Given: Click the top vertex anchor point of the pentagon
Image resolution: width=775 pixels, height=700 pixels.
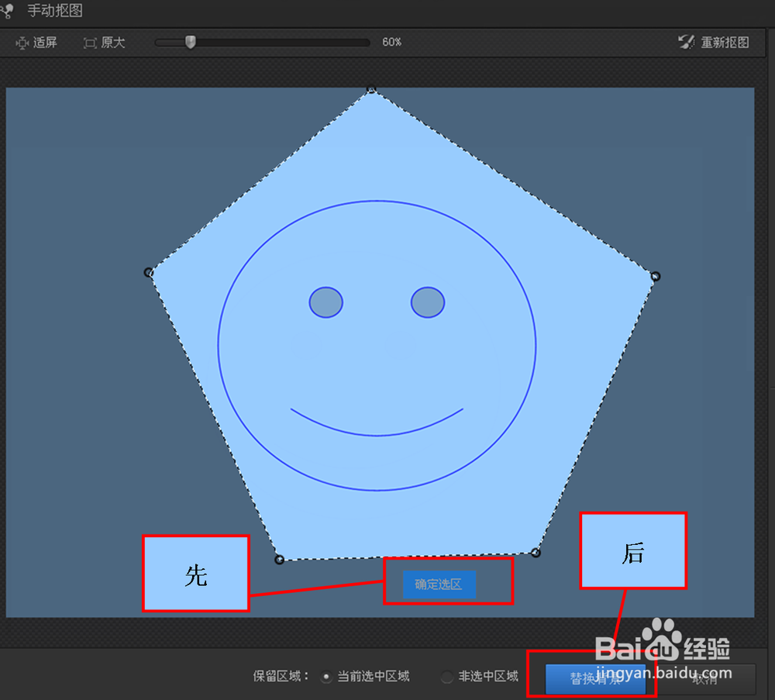Looking at the screenshot, I should click(372, 90).
